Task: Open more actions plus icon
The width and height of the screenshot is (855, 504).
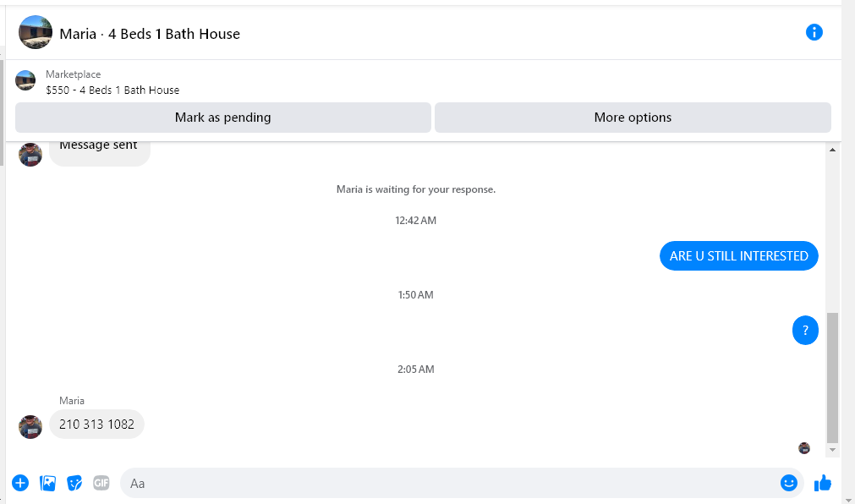Action: point(20,483)
